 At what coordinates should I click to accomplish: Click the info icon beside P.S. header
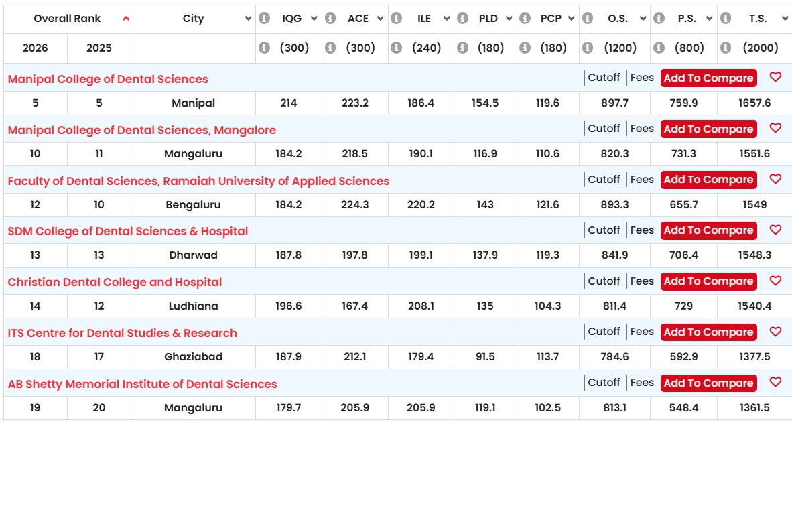[x=659, y=19]
